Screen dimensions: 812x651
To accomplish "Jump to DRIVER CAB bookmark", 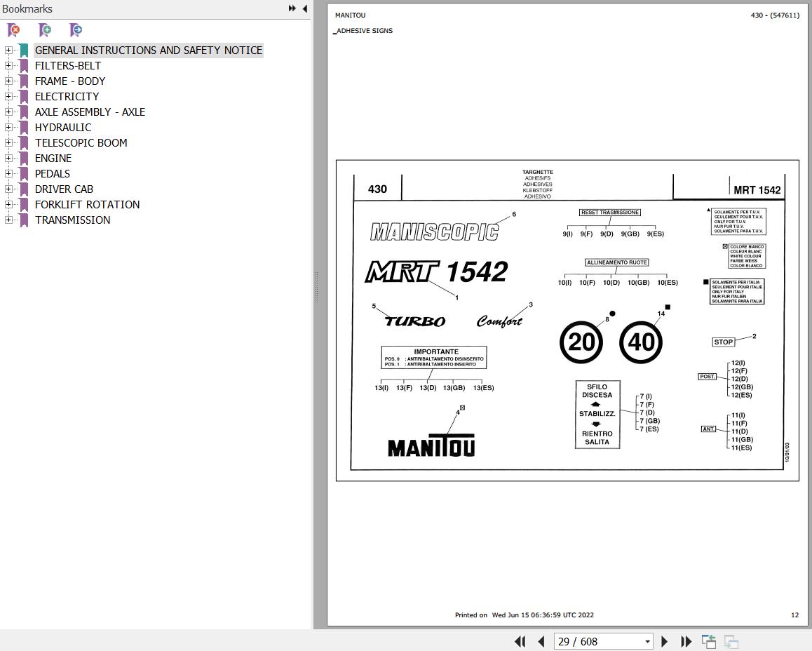I will click(x=65, y=189).
